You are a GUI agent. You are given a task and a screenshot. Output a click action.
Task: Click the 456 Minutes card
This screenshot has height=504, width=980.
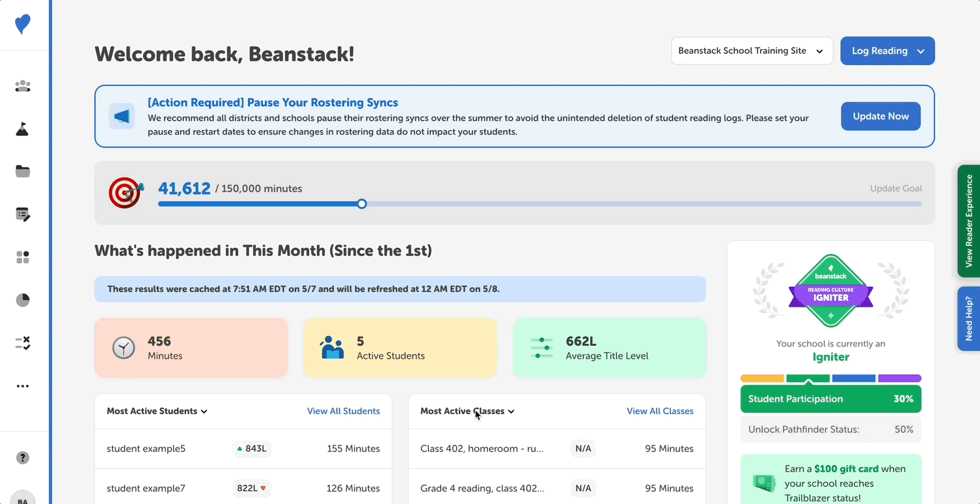(x=191, y=348)
